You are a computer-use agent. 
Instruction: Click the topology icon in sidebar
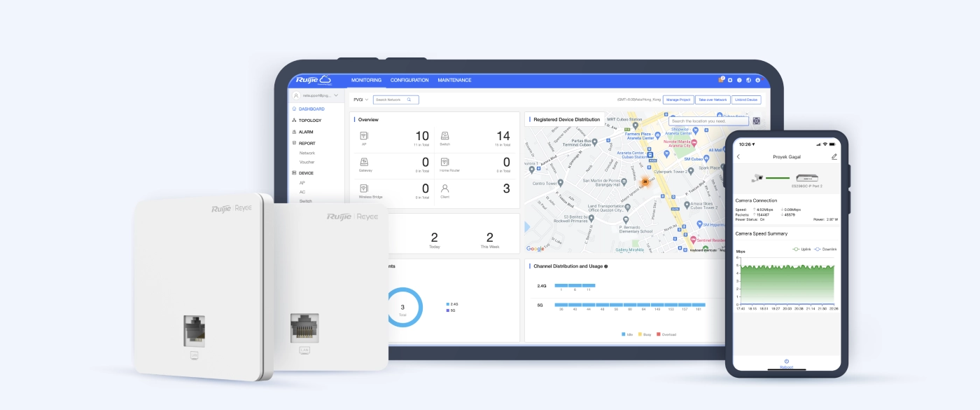coord(294,121)
